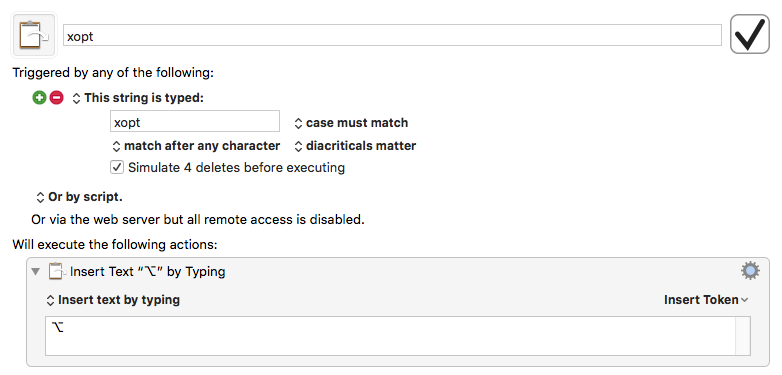Click the Insert Text action clipboard icon
This screenshot has height=375, width=782.
[x=57, y=272]
